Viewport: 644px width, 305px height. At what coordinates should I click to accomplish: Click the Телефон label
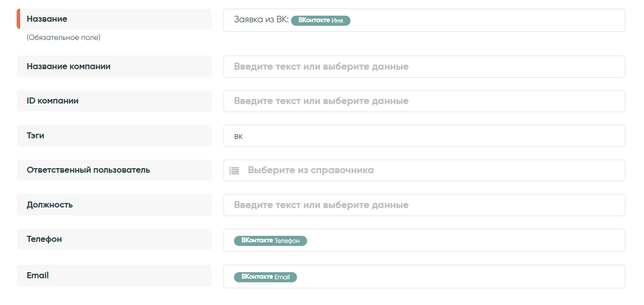[44, 239]
